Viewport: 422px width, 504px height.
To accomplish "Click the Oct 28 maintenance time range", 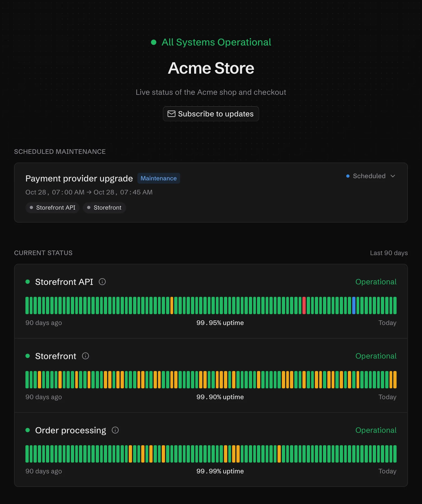I will click(89, 192).
